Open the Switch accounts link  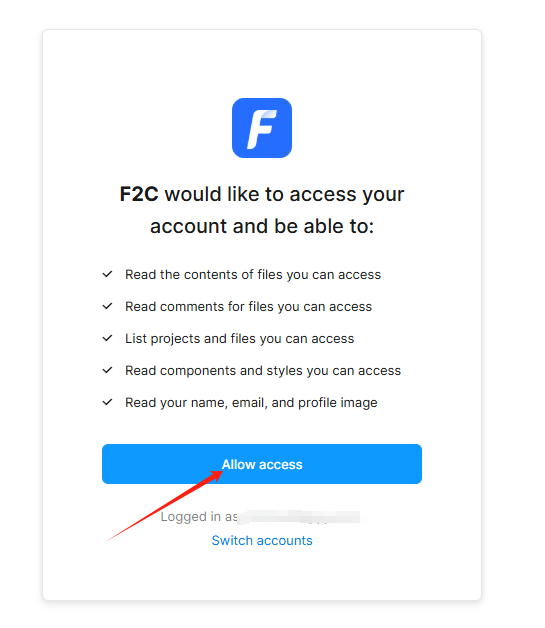tap(262, 540)
